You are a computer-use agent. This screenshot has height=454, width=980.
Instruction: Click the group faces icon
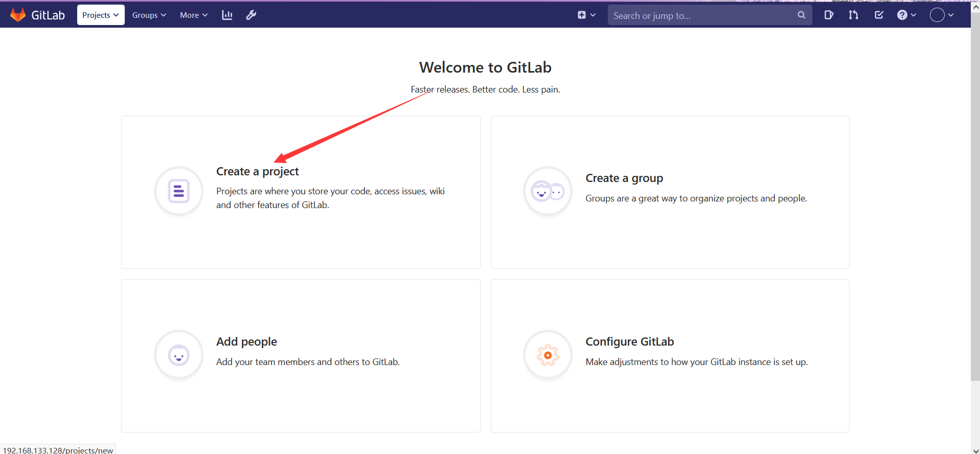(548, 191)
